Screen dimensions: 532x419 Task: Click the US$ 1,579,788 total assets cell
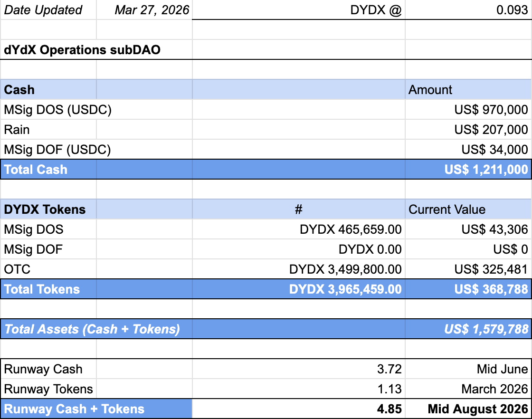(x=468, y=329)
